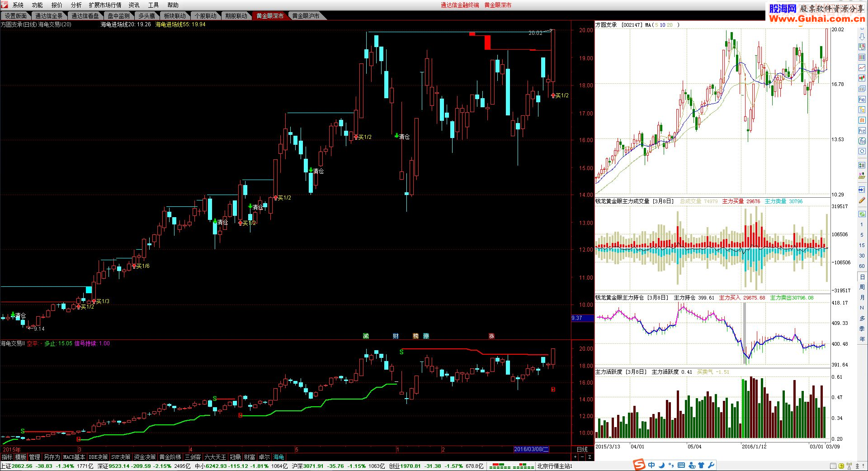Click the 上证 2862.56 index in status bar
This screenshot has height=471, width=868.
pos(17,466)
